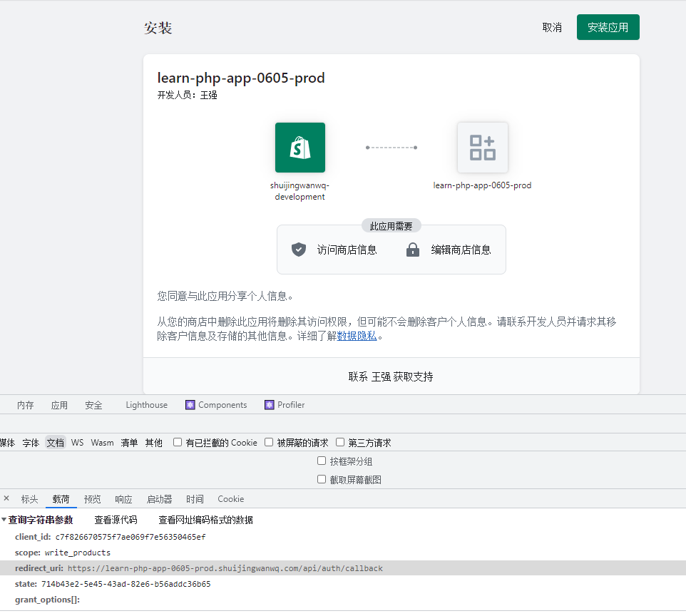Click 取消 to cancel installation
Image resolution: width=686 pixels, height=616 pixels.
[x=552, y=27]
